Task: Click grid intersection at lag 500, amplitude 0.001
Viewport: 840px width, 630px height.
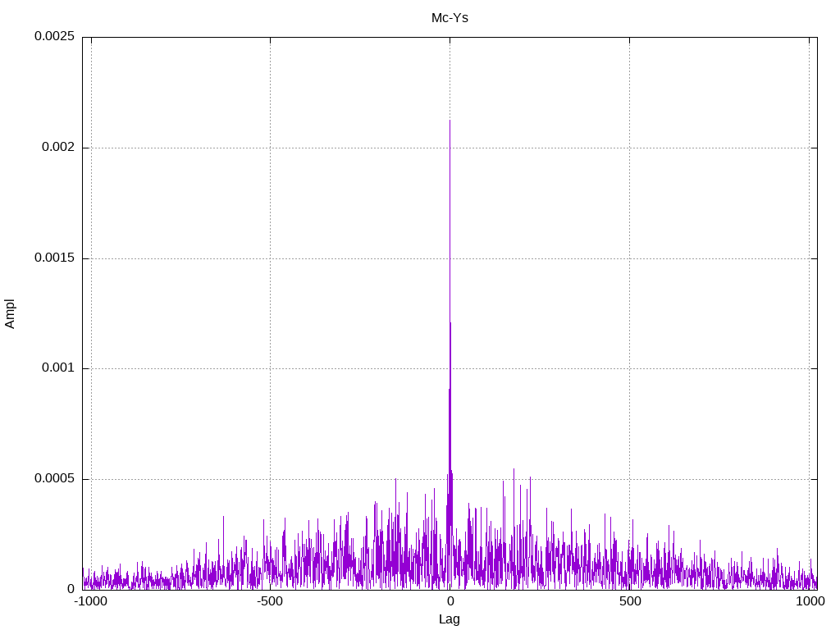Action: click(629, 368)
